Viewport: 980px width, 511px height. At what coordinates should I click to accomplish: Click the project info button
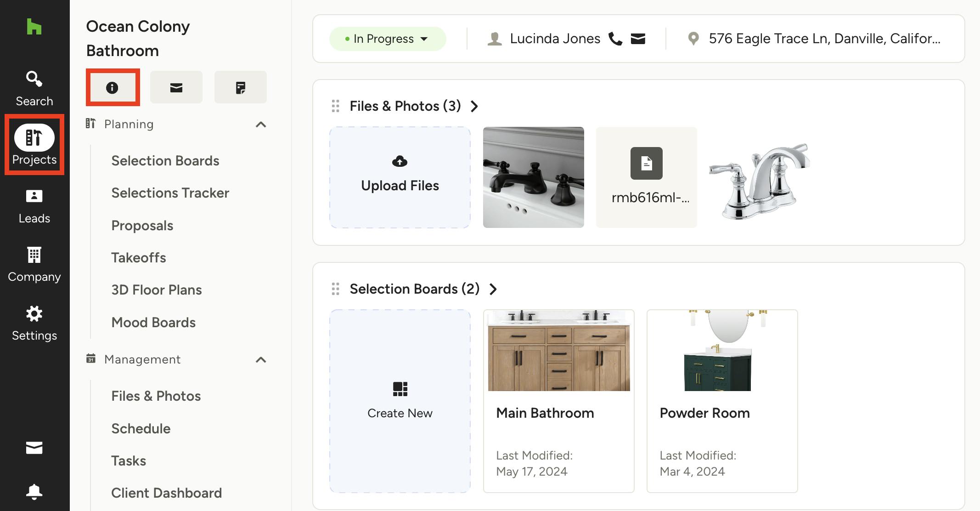point(113,87)
